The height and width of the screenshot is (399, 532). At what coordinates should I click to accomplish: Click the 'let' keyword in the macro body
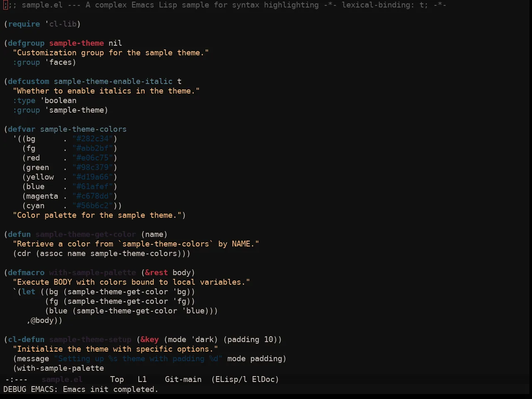coord(29,292)
